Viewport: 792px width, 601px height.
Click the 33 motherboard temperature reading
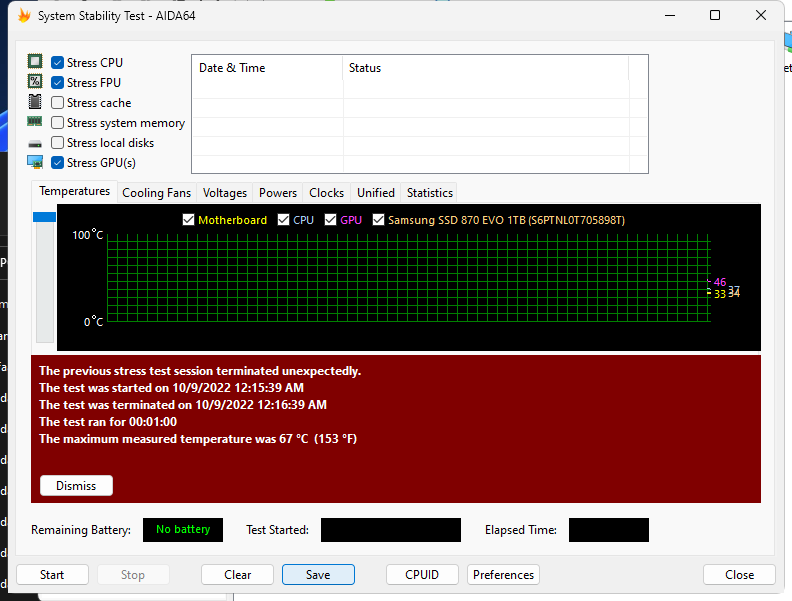(x=720, y=294)
